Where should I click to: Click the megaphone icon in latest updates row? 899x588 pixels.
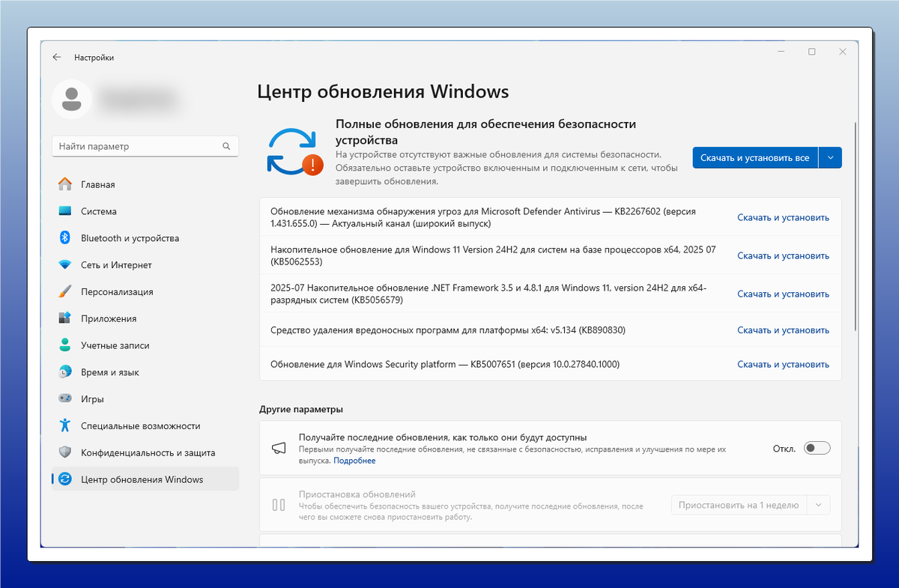[x=279, y=448]
